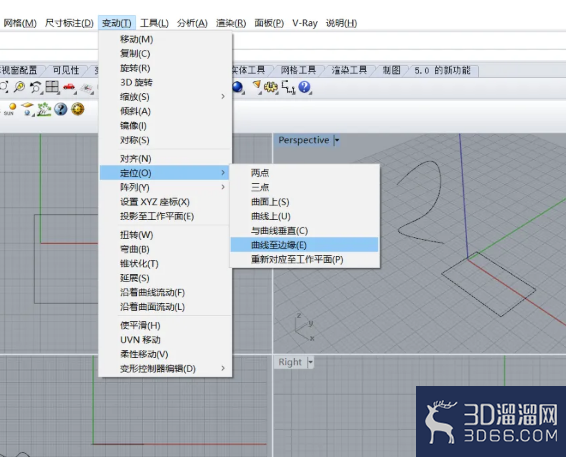Select 重新对应至工作平面(P) submenu item

pyautogui.click(x=305, y=259)
